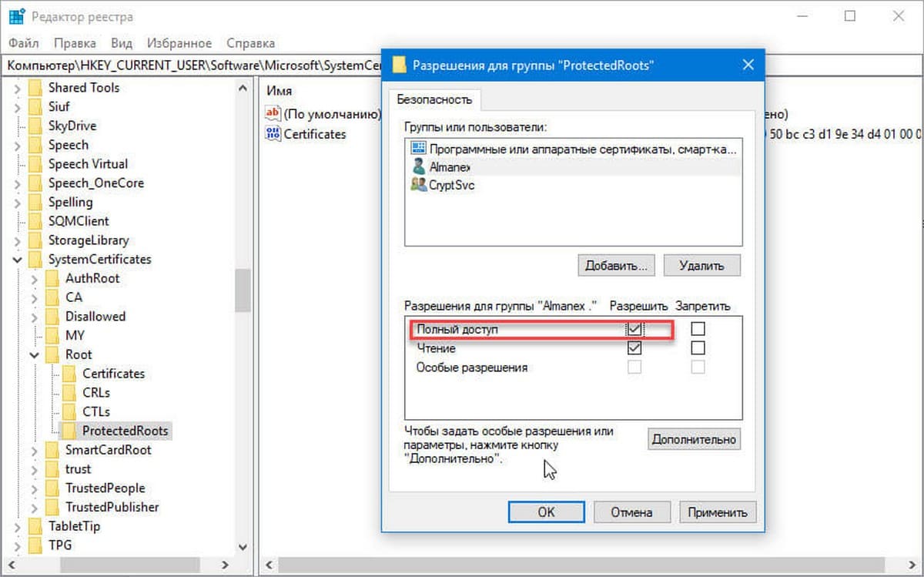Click the binary value icon for Certificates
Screen dimensions: 924x577
273,134
